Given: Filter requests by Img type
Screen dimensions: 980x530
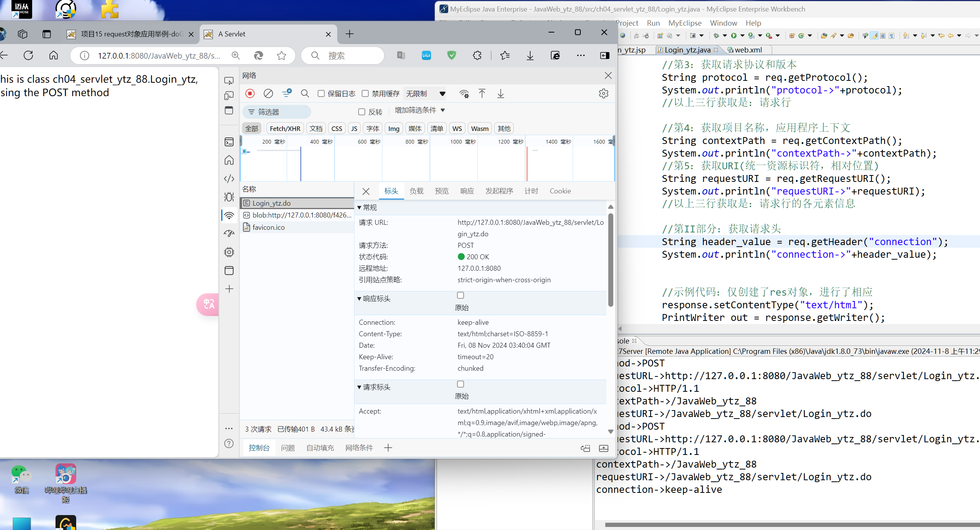Looking at the screenshot, I should click(394, 128).
